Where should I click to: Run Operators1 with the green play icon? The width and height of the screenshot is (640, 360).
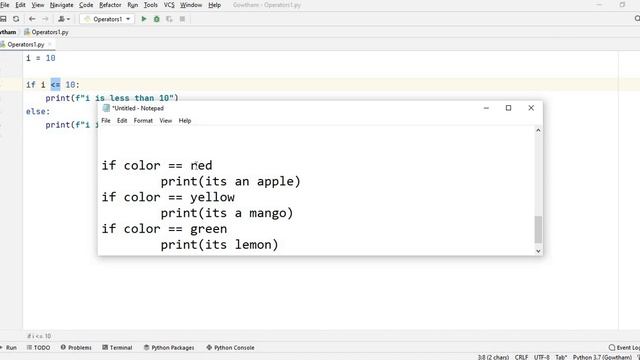point(144,19)
